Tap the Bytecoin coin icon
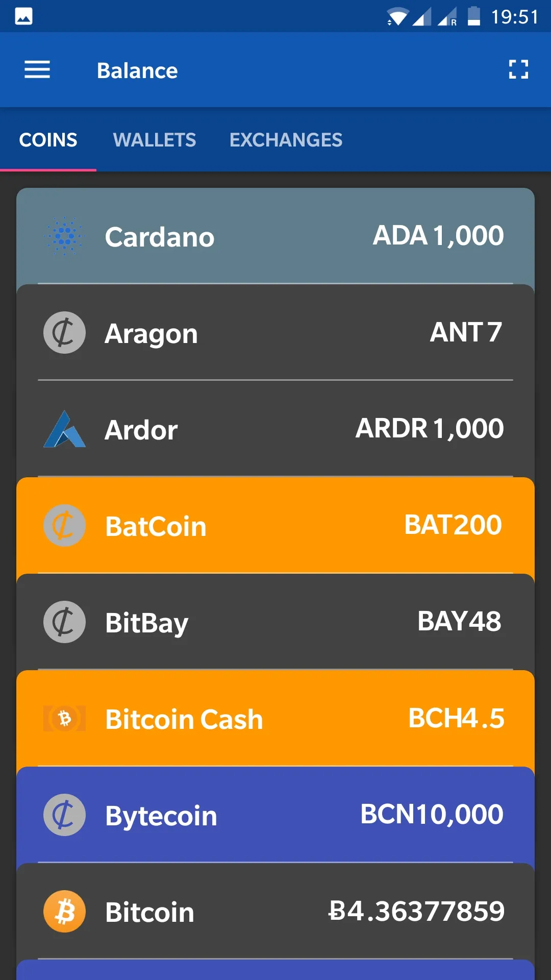551x980 pixels. [x=64, y=815]
